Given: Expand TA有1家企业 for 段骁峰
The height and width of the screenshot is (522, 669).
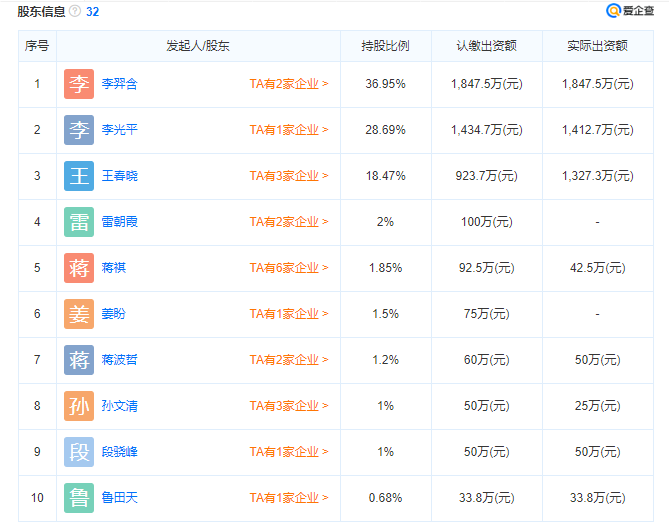Looking at the screenshot, I should point(289,452).
